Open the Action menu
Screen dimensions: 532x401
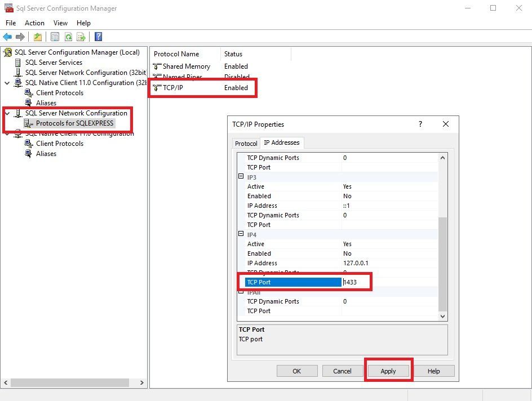(34, 23)
